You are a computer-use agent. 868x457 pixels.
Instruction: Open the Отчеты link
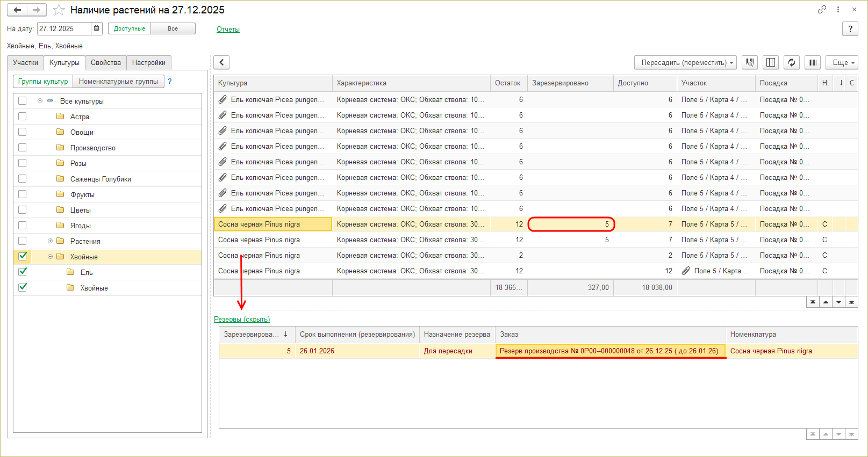(228, 29)
